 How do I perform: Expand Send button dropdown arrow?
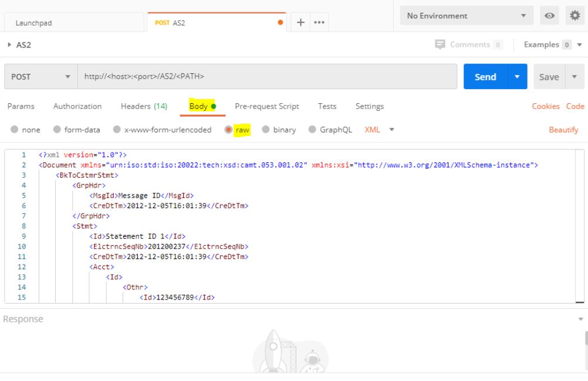click(x=517, y=77)
